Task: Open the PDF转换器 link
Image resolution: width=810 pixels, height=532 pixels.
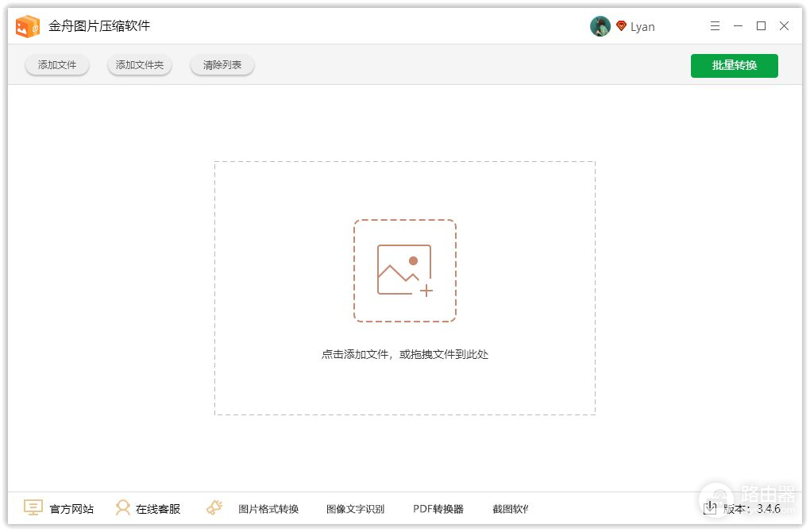Action: tap(438, 509)
